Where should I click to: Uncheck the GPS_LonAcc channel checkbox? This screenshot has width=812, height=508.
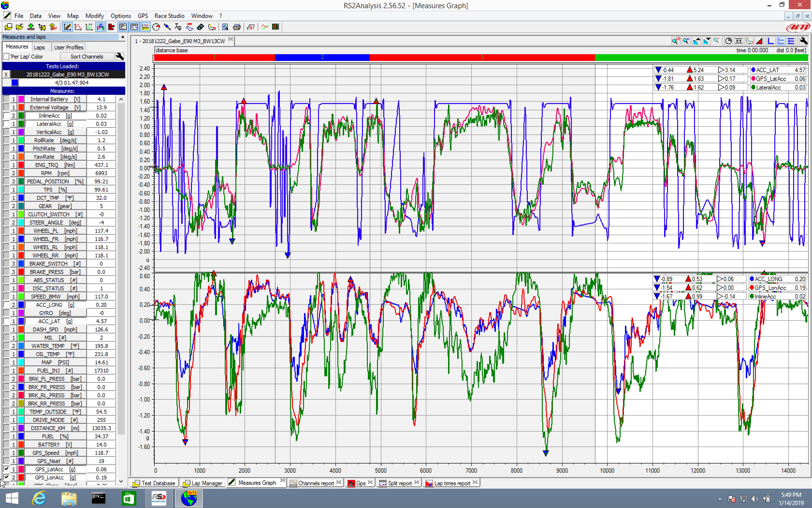click(6, 477)
